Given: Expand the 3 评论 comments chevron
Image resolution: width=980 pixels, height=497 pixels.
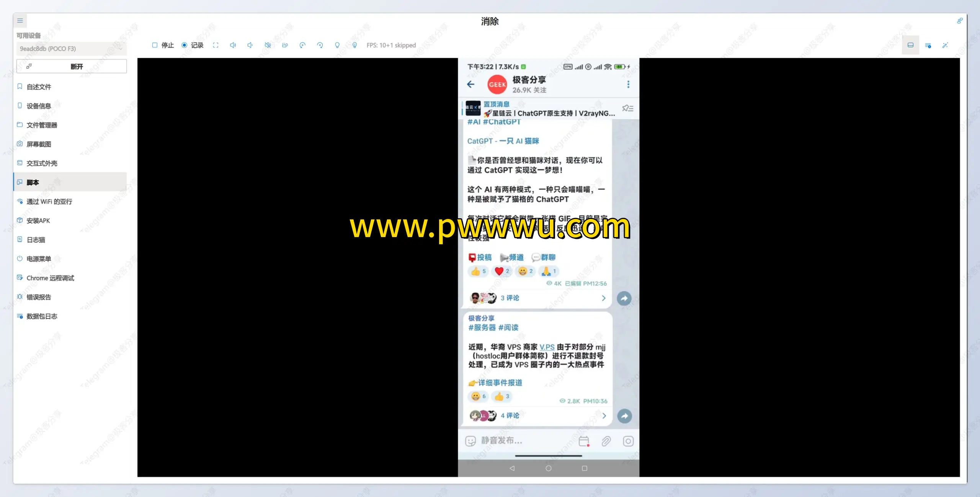Looking at the screenshot, I should 604,298.
